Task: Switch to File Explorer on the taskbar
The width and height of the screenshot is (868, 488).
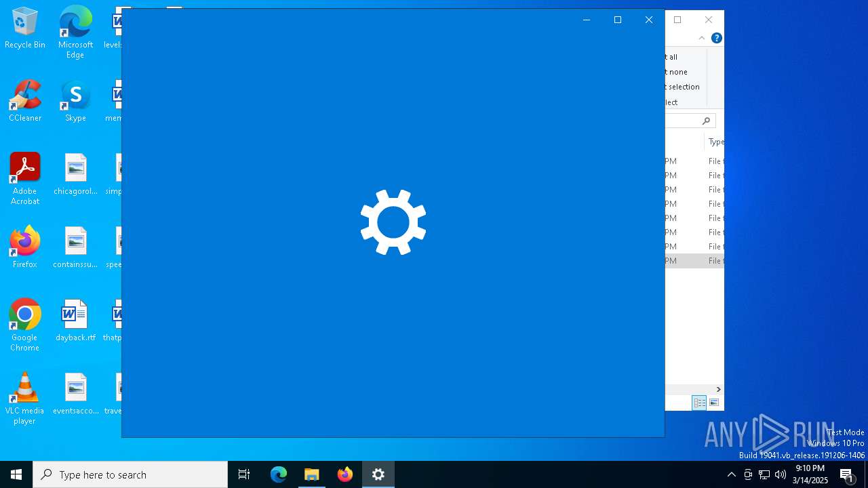Action: (312, 474)
